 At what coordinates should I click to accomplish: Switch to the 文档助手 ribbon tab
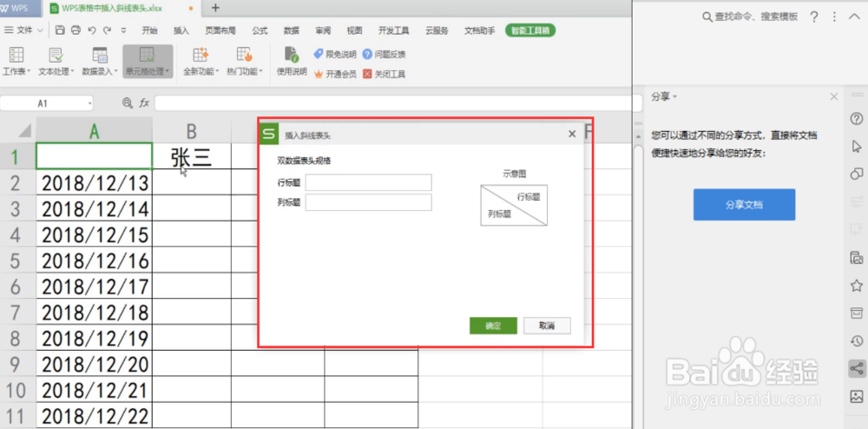(479, 30)
